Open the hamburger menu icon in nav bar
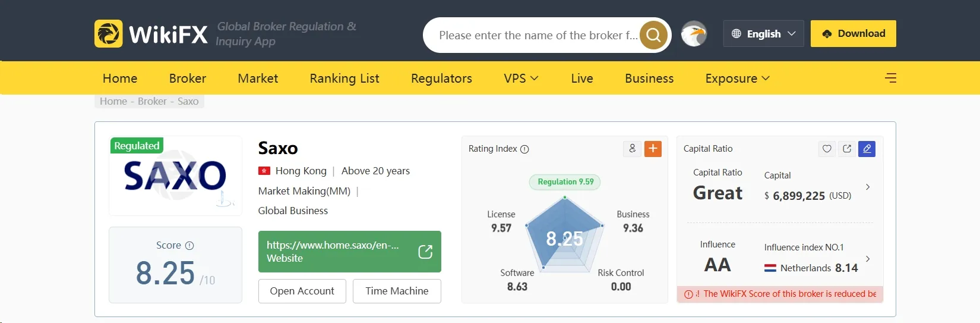The image size is (980, 323). click(890, 78)
